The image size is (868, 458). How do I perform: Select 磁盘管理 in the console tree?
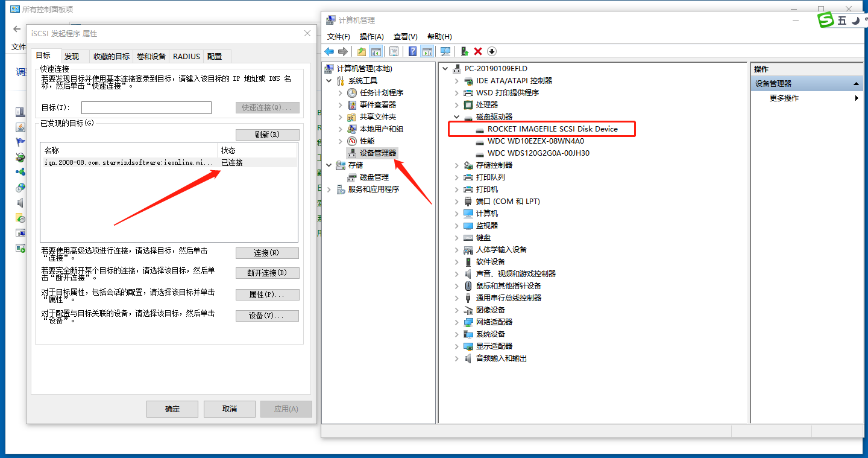click(x=374, y=177)
